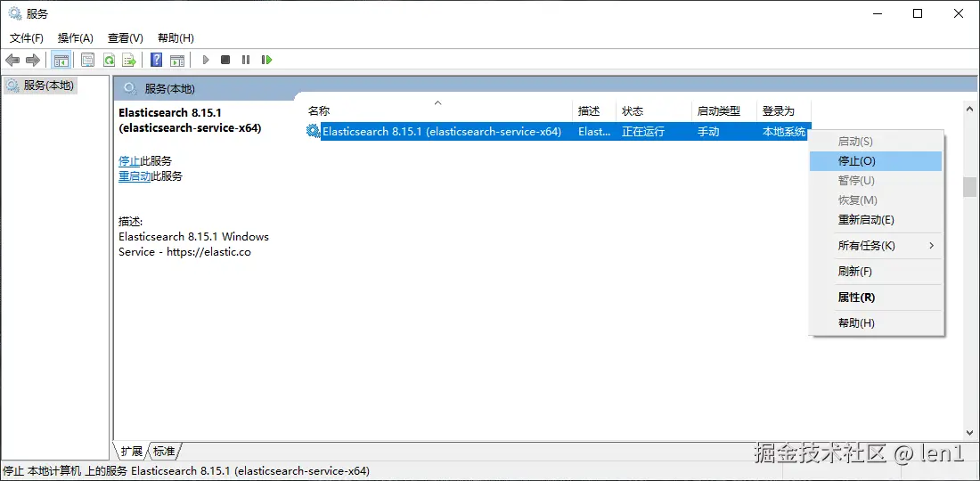
Task: Open the 操作(A) menu
Action: 76,38
